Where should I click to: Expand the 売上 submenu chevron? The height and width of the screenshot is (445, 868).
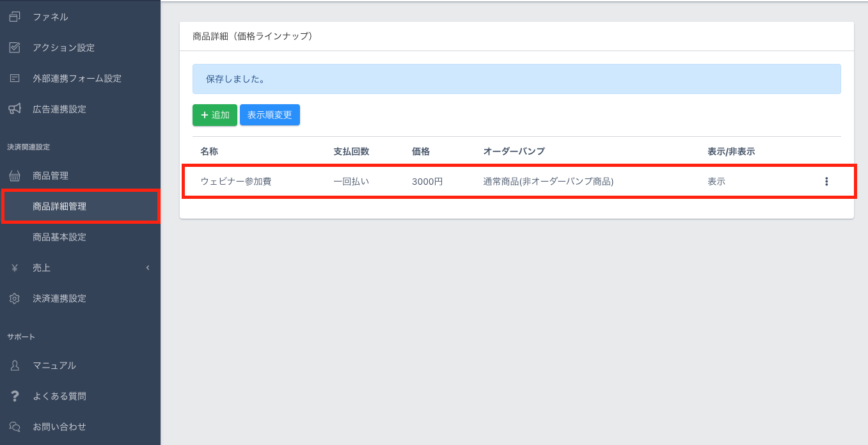click(x=148, y=268)
